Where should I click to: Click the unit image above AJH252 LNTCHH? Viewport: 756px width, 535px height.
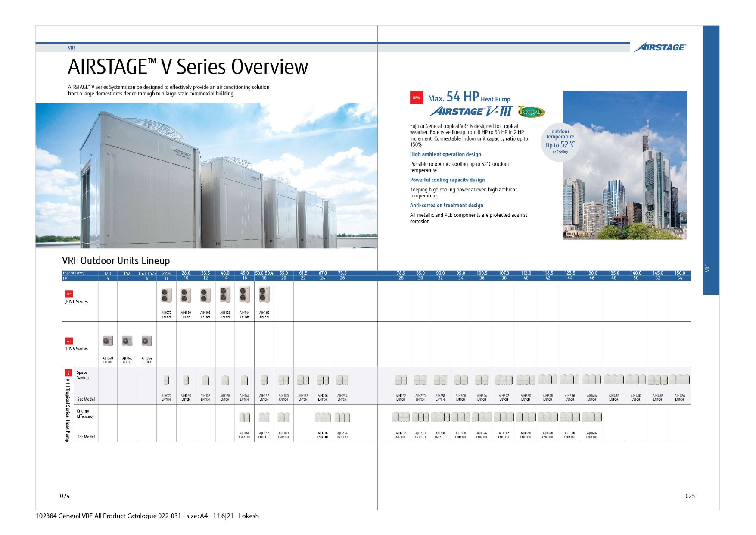coord(401,417)
